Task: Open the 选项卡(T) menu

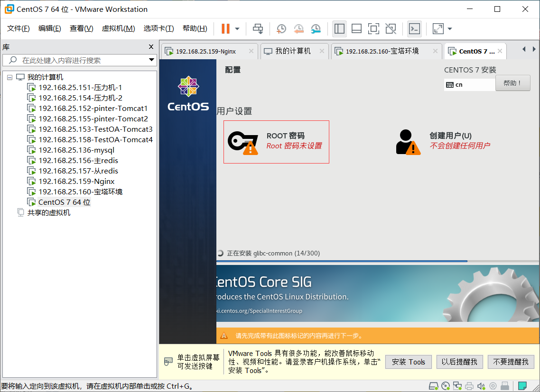Action: (x=159, y=28)
